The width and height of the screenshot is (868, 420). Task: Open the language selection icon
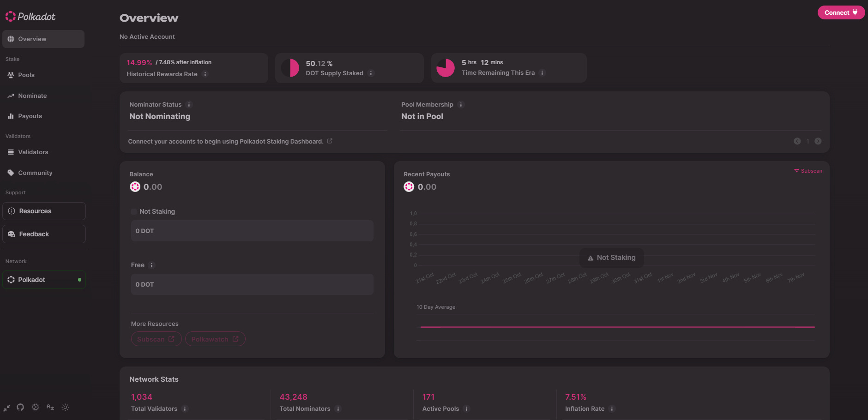pos(50,407)
